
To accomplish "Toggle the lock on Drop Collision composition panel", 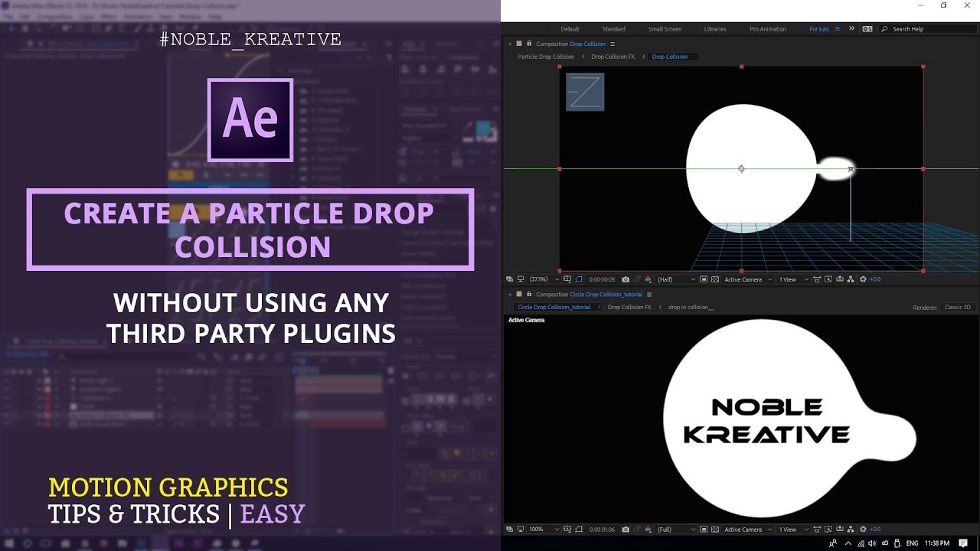I will [x=528, y=44].
